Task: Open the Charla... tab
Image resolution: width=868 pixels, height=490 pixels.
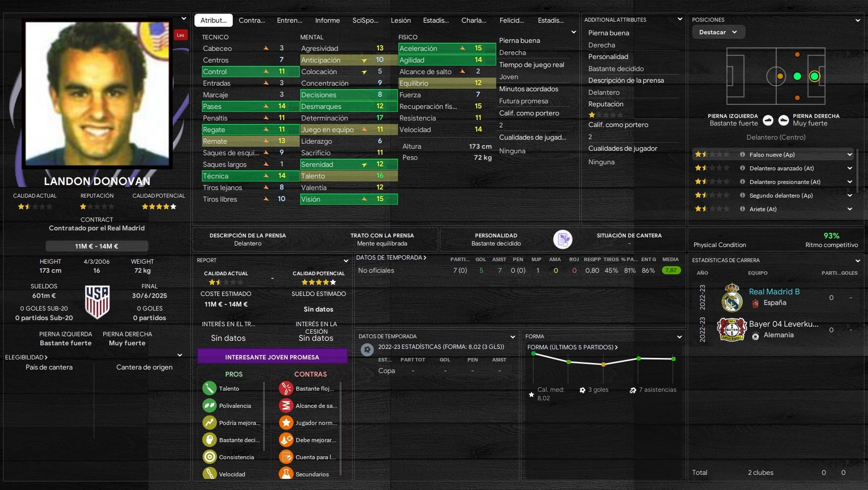Action: (474, 20)
